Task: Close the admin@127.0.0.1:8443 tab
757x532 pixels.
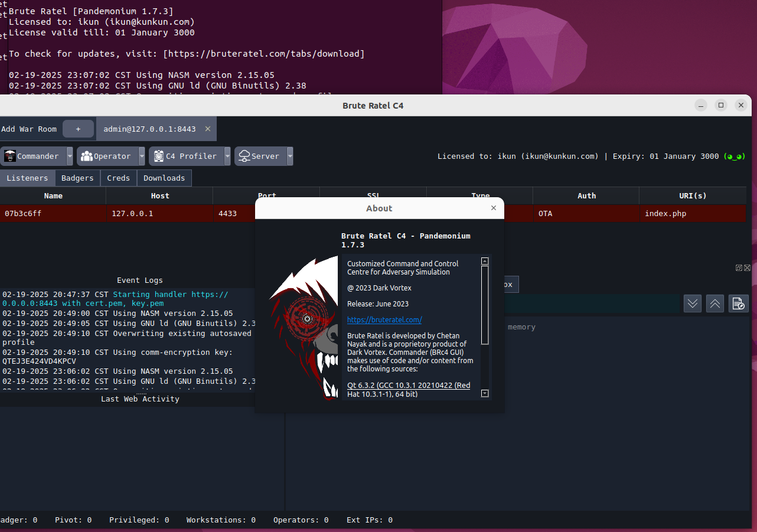Action: tap(208, 129)
